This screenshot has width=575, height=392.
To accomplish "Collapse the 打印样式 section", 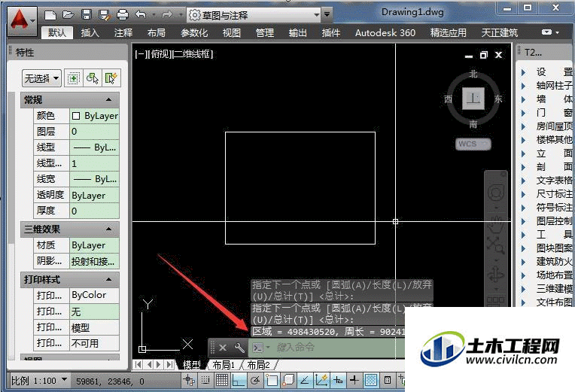I will [108, 279].
